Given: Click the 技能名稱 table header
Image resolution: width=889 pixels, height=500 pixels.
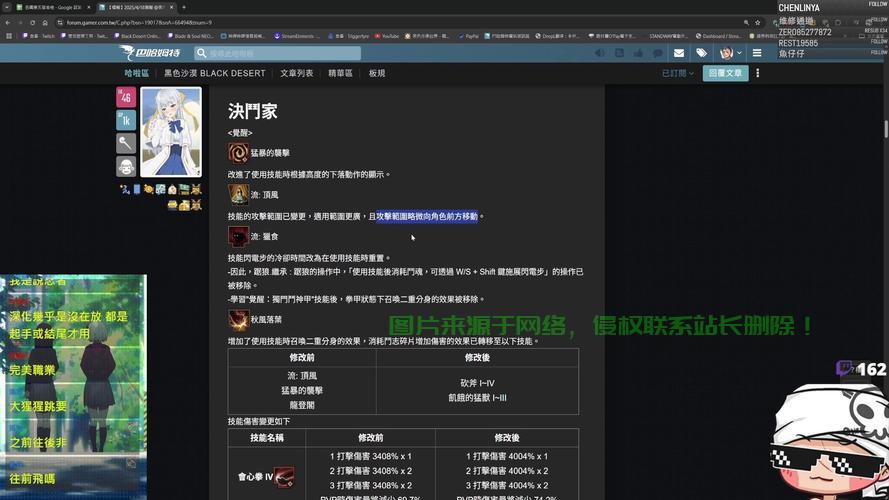Looking at the screenshot, I should pyautogui.click(x=266, y=438).
